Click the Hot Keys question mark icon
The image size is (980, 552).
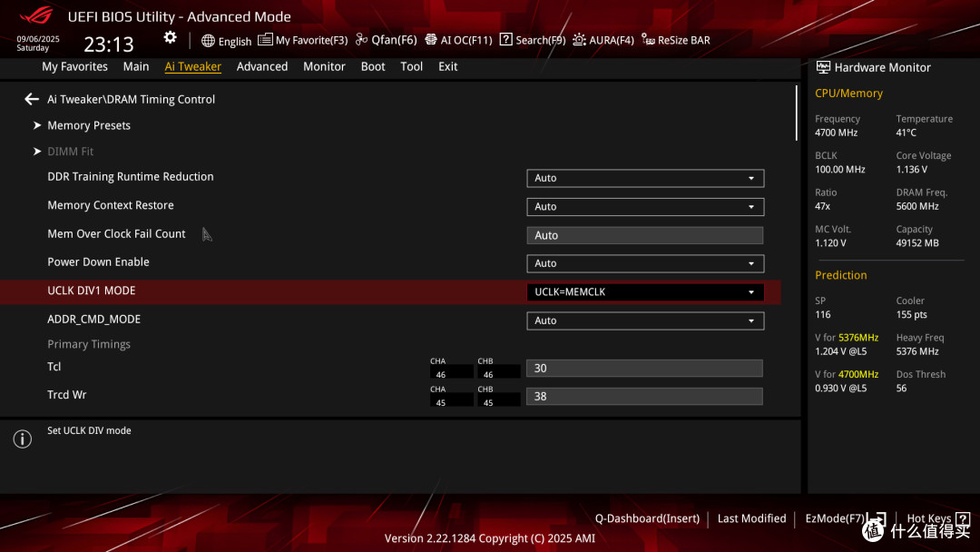click(963, 518)
